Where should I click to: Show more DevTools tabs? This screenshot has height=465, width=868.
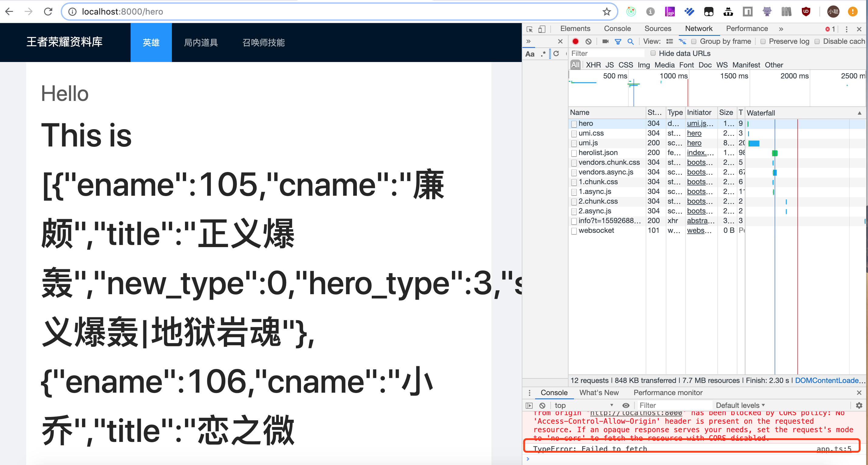click(x=781, y=29)
